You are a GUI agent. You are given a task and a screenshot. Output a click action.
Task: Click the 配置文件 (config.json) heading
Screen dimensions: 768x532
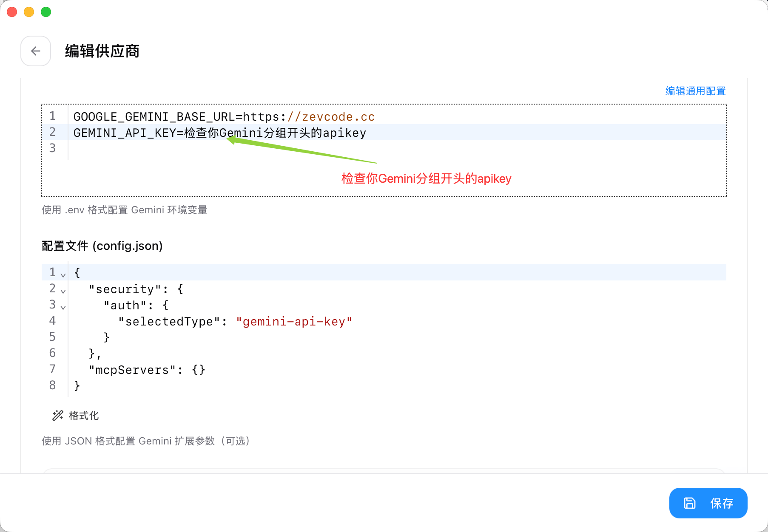pos(102,246)
